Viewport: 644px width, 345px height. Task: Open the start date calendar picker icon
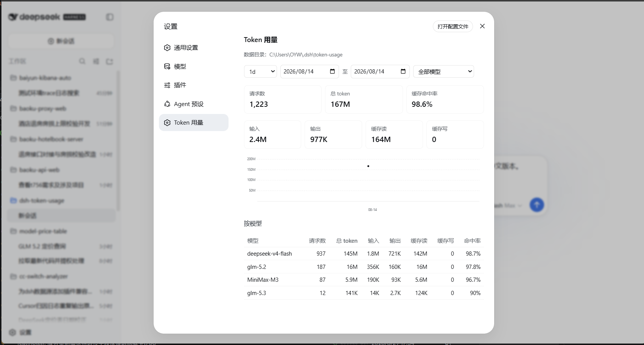tap(332, 71)
